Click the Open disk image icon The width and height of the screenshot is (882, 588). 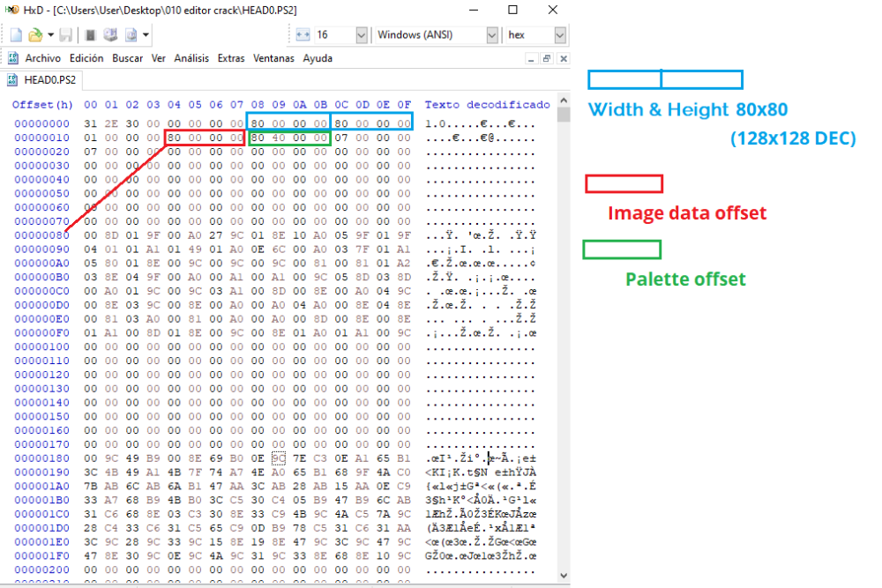[131, 35]
